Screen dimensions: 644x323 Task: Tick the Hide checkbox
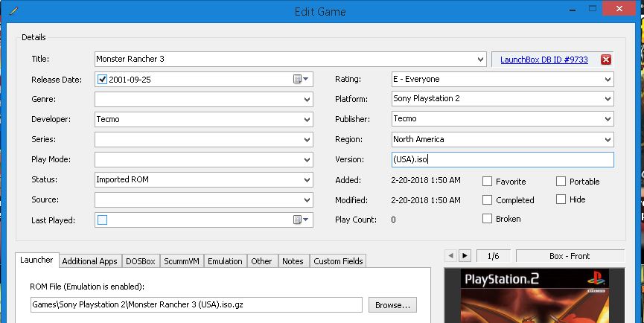(x=561, y=199)
